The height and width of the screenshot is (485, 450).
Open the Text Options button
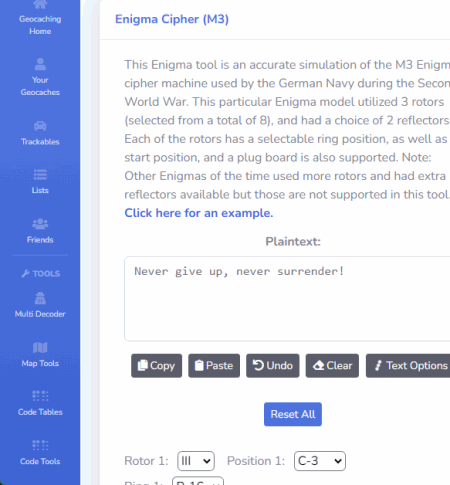(x=408, y=366)
